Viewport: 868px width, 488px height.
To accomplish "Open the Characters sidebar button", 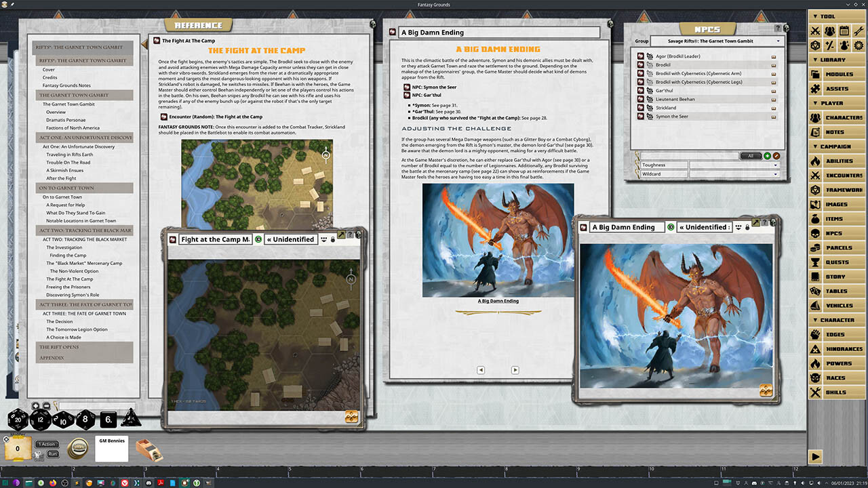I will point(839,118).
